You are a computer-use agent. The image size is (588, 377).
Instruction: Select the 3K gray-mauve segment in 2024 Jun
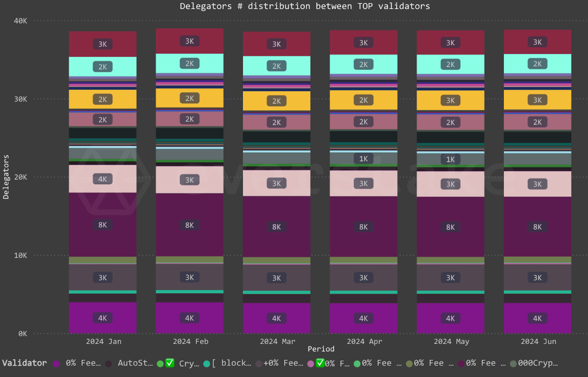click(x=537, y=278)
